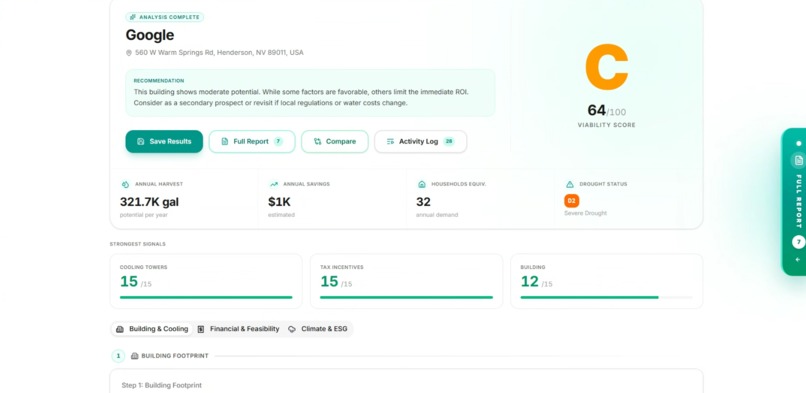This screenshot has height=393, width=806.
Task: Click the 28 badge on Activity Log
Action: point(449,141)
